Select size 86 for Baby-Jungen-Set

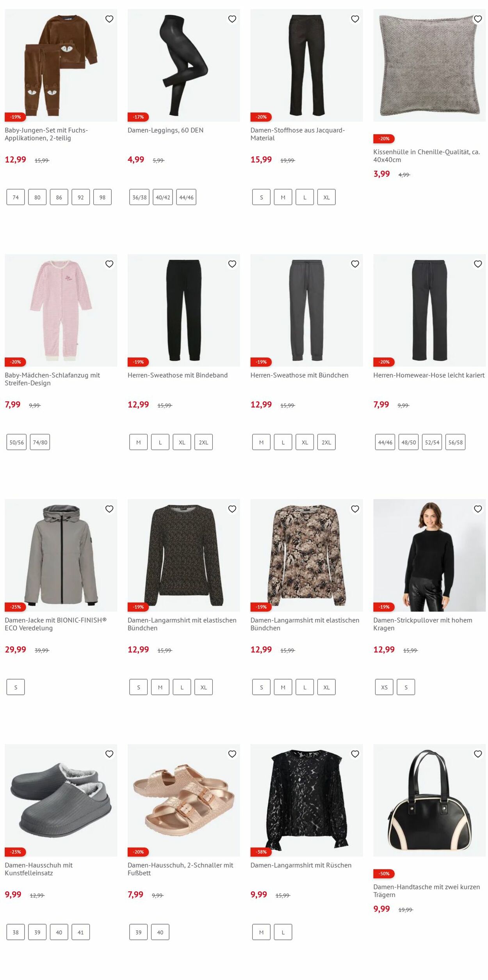(59, 197)
